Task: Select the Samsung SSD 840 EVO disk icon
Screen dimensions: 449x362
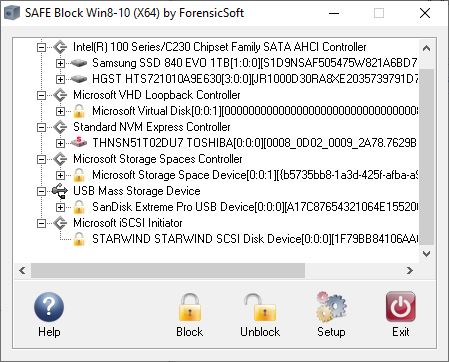Action: [79, 63]
